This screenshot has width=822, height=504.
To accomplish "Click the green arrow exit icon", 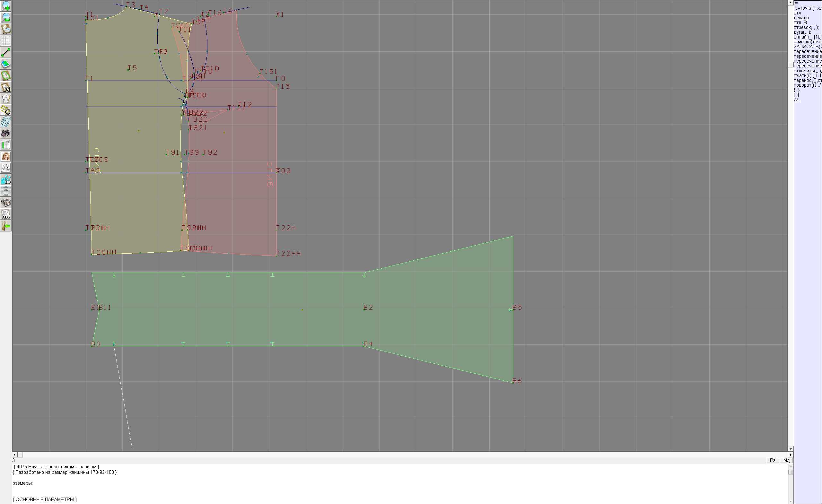I will [x=6, y=226].
